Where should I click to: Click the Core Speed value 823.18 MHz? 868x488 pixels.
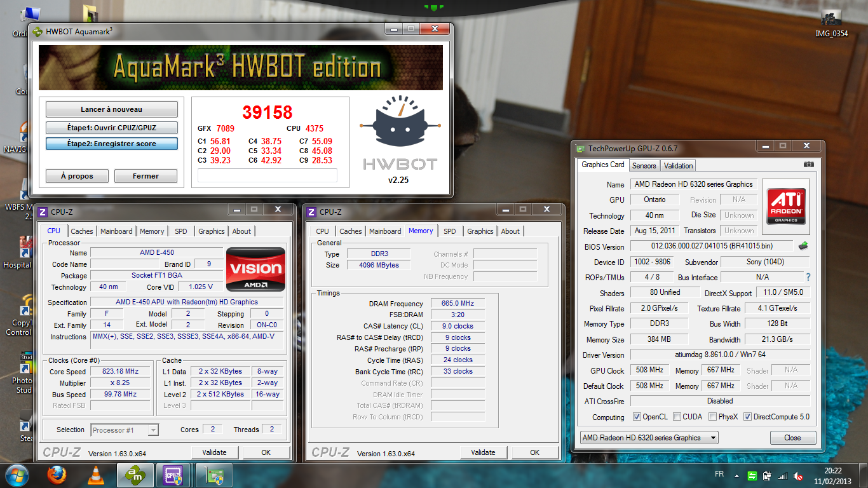click(119, 372)
